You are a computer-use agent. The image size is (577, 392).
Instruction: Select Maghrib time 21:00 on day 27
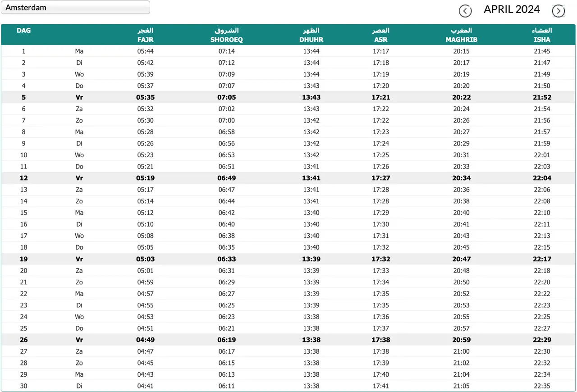pos(462,351)
